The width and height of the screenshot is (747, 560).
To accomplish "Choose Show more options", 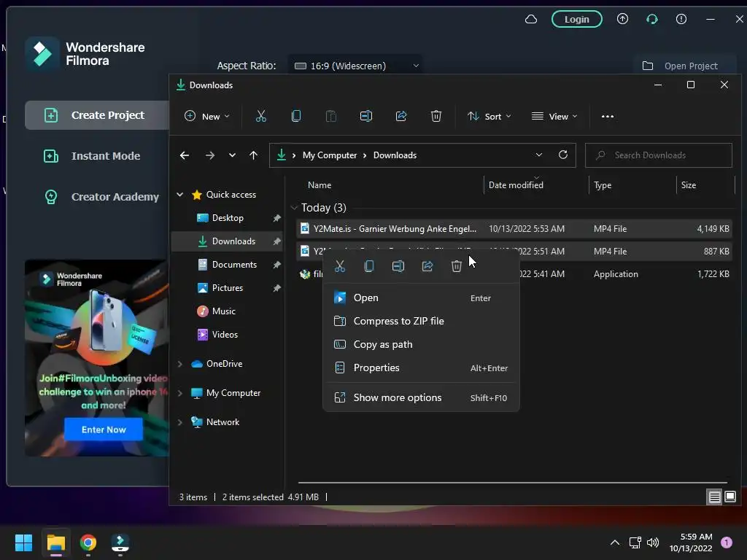I will click(x=421, y=397).
